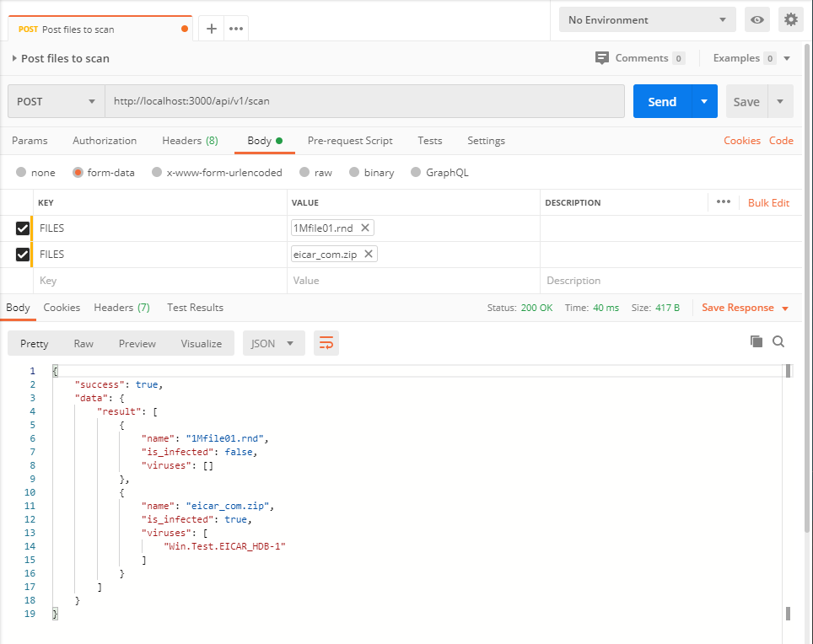
Task: Expand Post files to scan description triangle
Action: click(14, 58)
